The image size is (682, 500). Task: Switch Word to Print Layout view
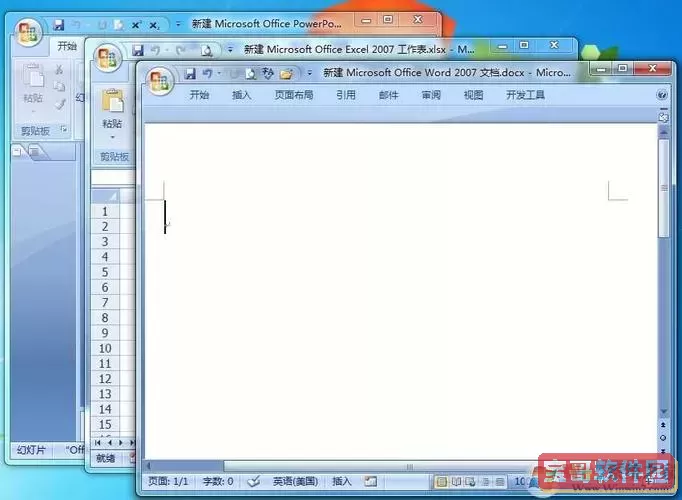(x=441, y=482)
